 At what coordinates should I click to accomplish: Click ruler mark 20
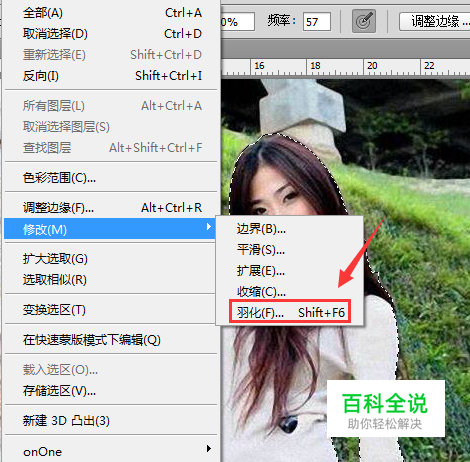(x=372, y=66)
